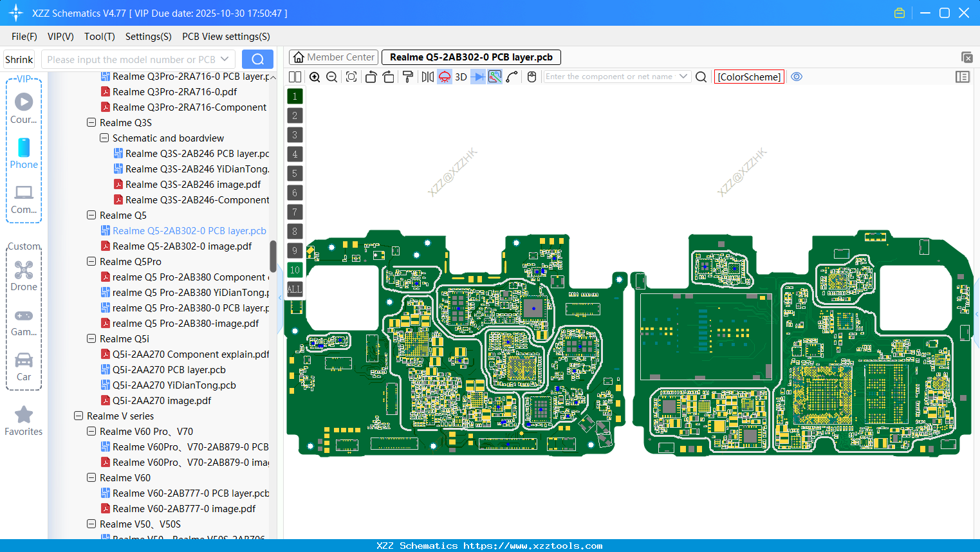Close all tabs using the top-right icon

click(966, 57)
